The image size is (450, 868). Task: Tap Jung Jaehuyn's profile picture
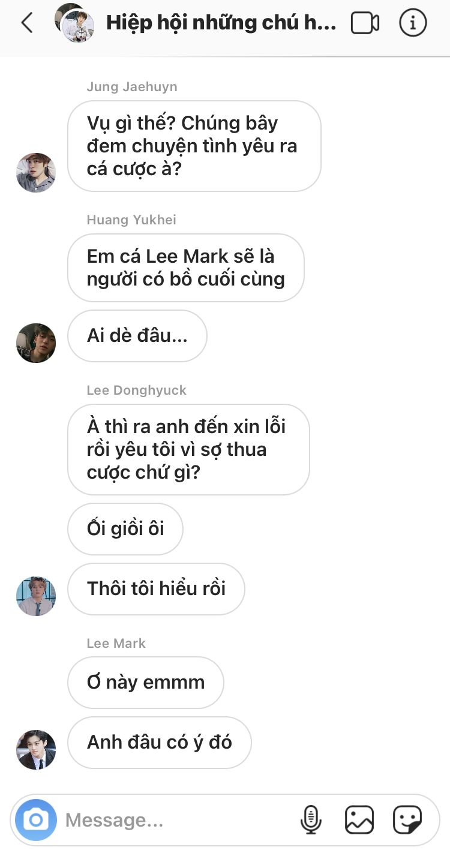(x=36, y=172)
